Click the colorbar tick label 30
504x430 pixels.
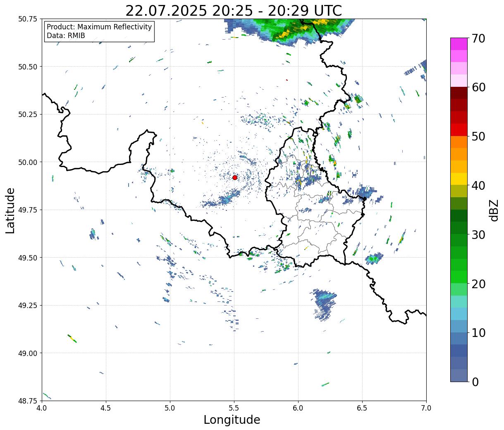click(478, 234)
